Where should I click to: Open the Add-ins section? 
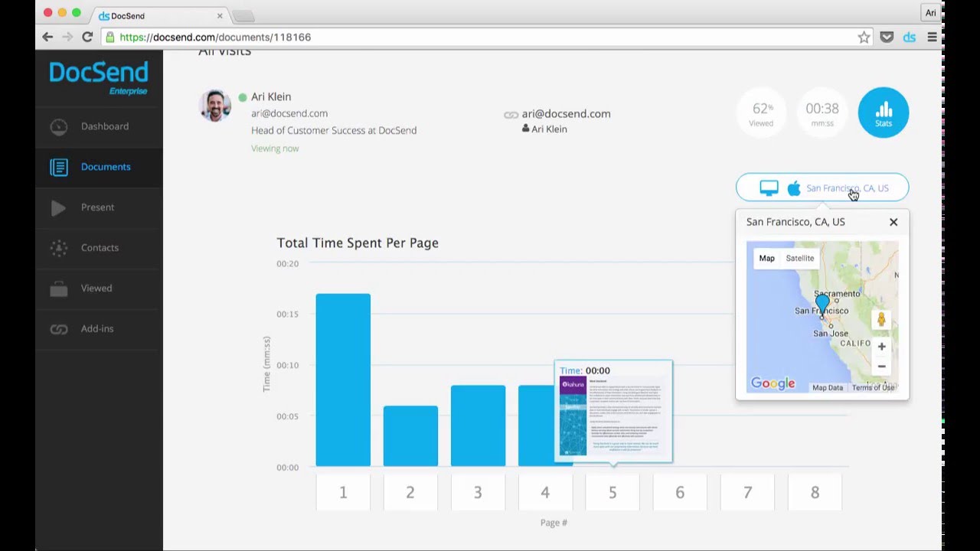97,328
